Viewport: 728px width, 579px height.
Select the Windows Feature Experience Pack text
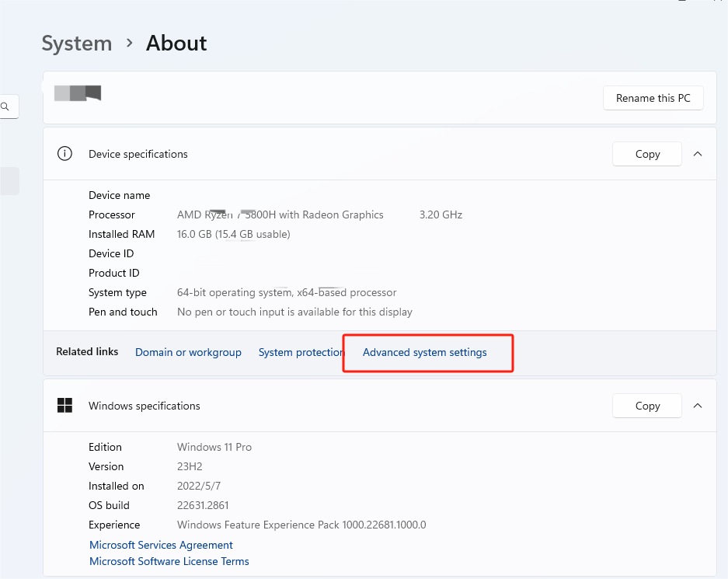(x=301, y=525)
